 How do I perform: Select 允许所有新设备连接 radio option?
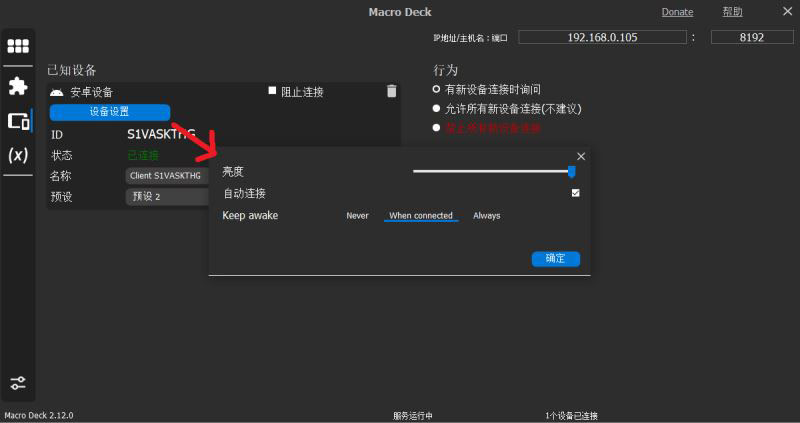[x=436, y=108]
